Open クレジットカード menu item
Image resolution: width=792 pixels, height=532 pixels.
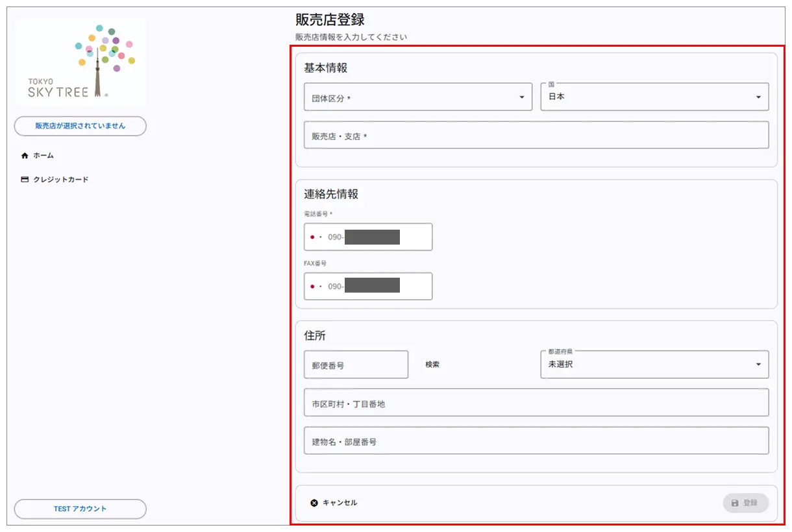pos(60,180)
